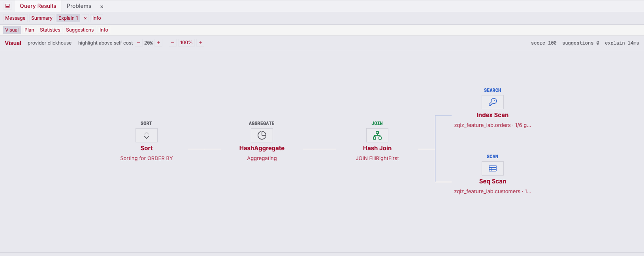
Task: Click the SORT category label
Action: (147, 123)
